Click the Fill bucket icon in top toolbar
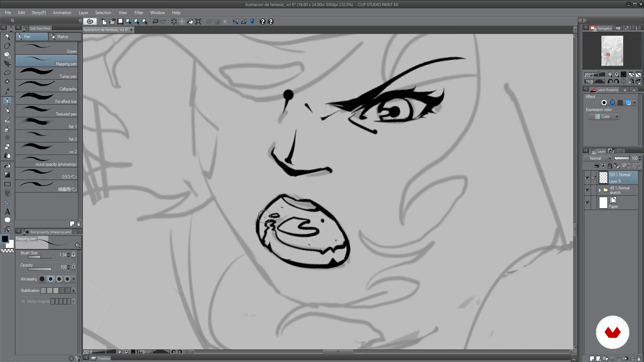 click(190, 21)
